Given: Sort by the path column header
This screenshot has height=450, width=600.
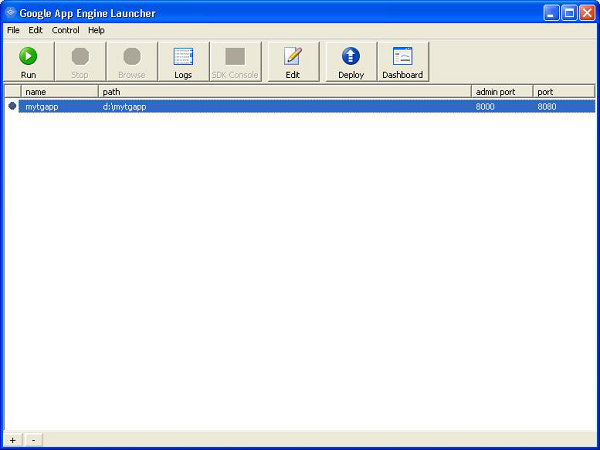Looking at the screenshot, I should pos(285,92).
